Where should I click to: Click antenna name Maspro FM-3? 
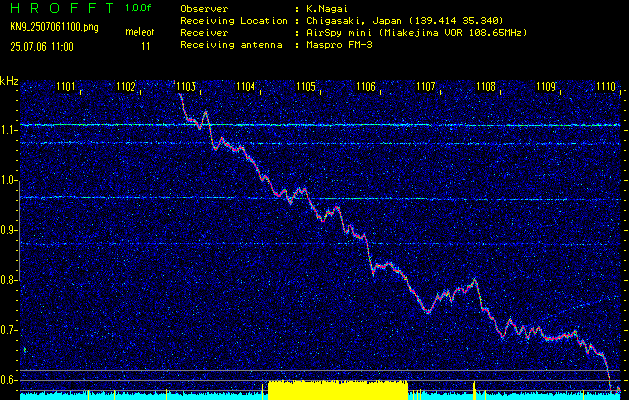[x=339, y=45]
